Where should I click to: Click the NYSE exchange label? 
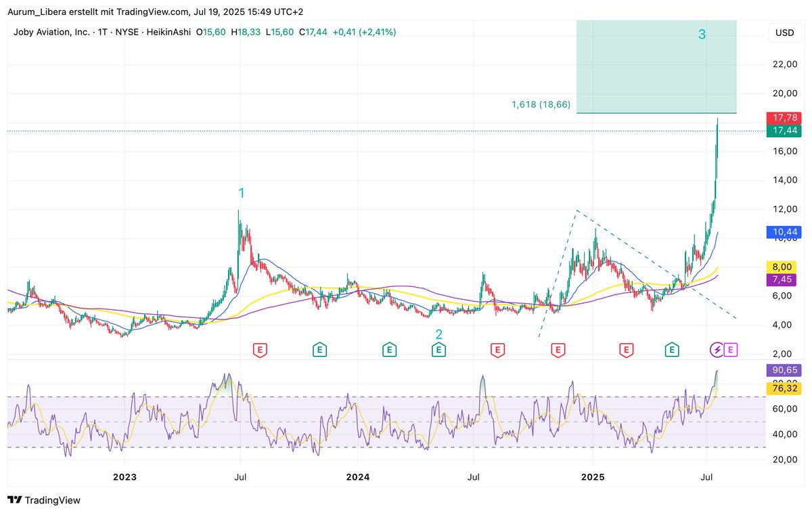(x=127, y=32)
